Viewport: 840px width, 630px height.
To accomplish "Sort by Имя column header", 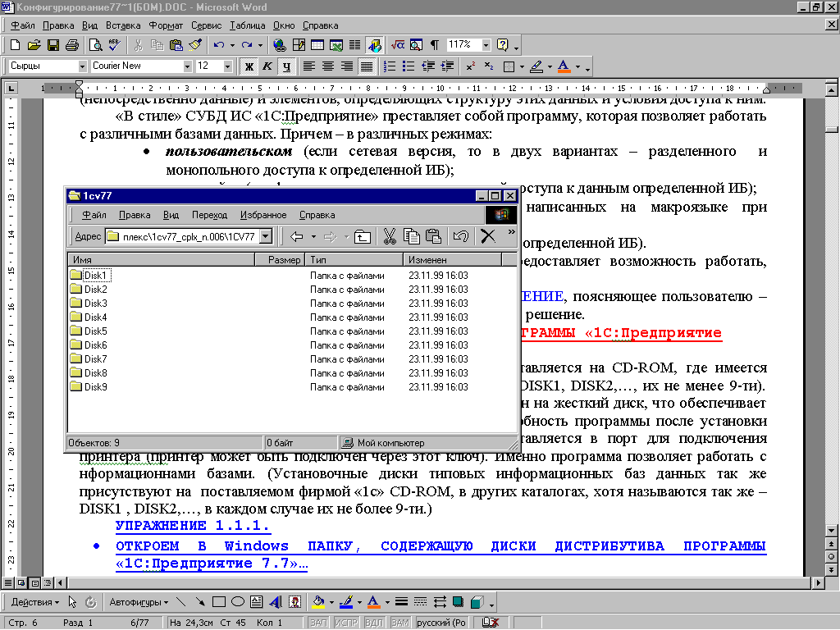I will [x=162, y=260].
